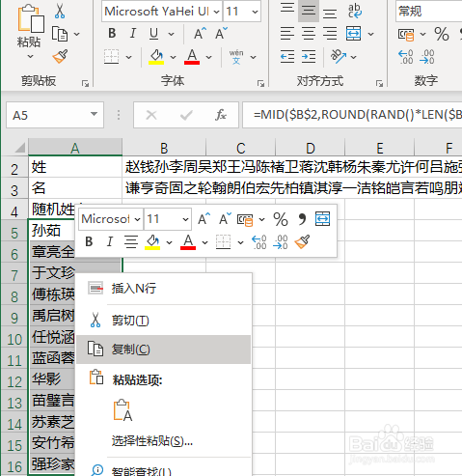Align text right in ribbon
Screen dimensions: 462x476
click(330, 34)
